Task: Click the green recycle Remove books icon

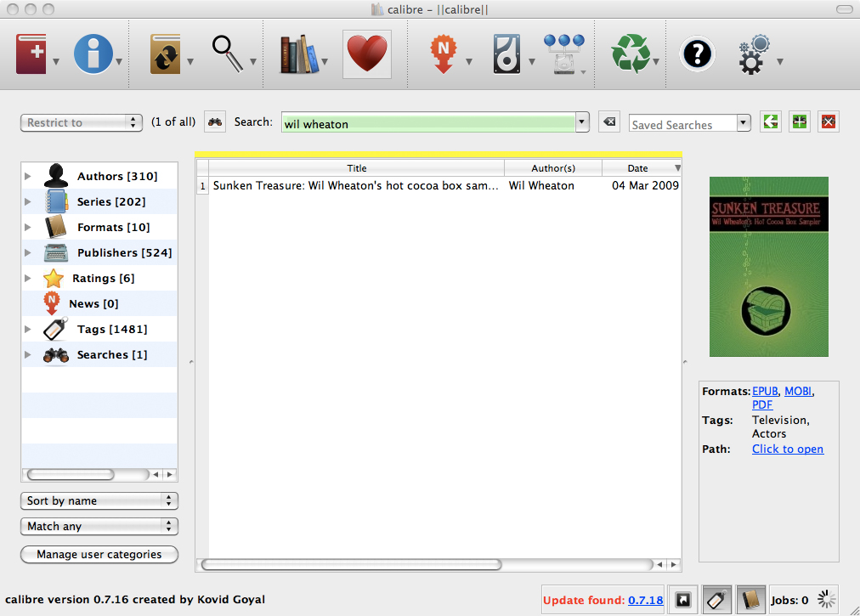Action: (x=630, y=56)
